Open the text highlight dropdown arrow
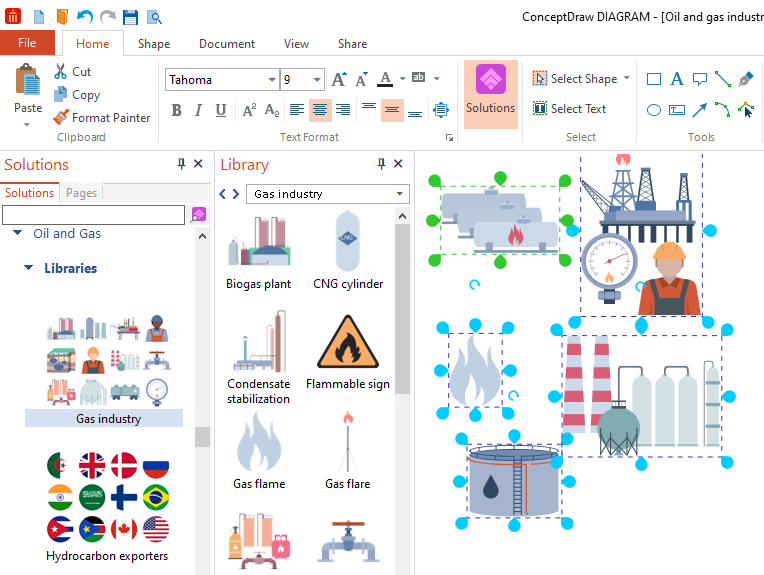The width and height of the screenshot is (764, 575). point(437,78)
